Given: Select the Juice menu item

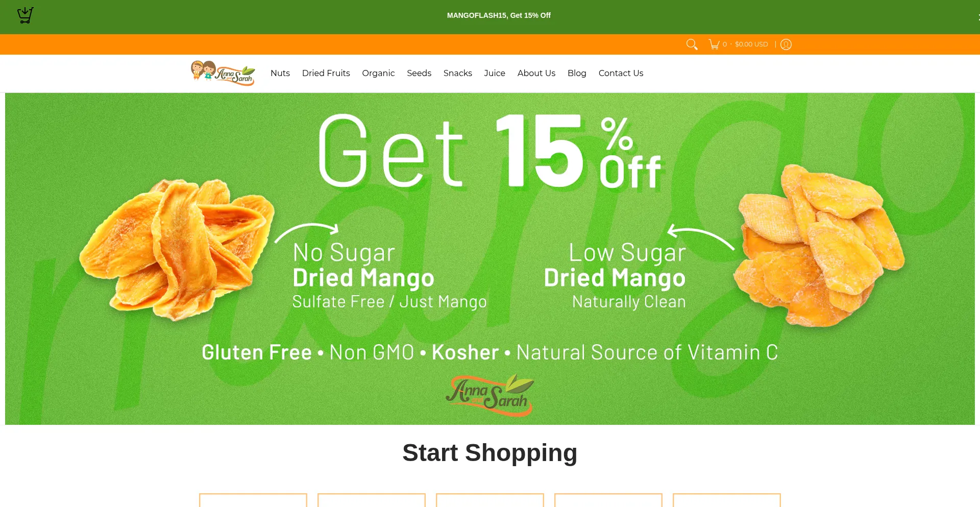Looking at the screenshot, I should pyautogui.click(x=495, y=73).
